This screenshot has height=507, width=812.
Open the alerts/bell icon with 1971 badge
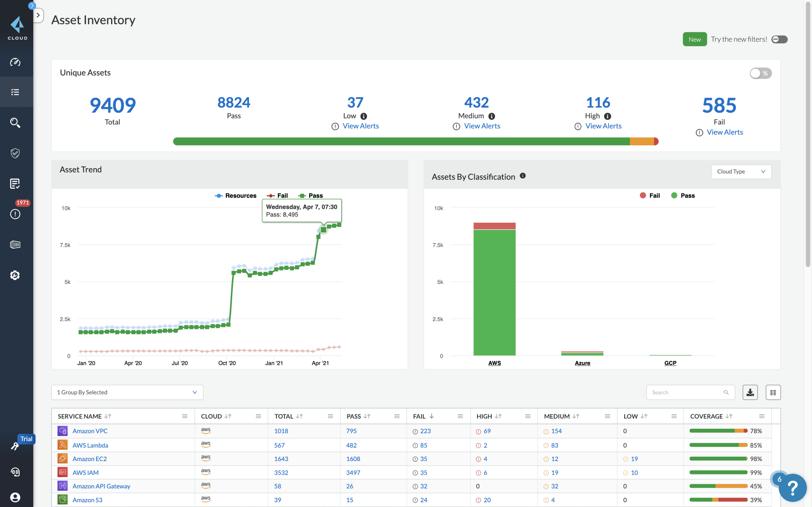coord(16,214)
